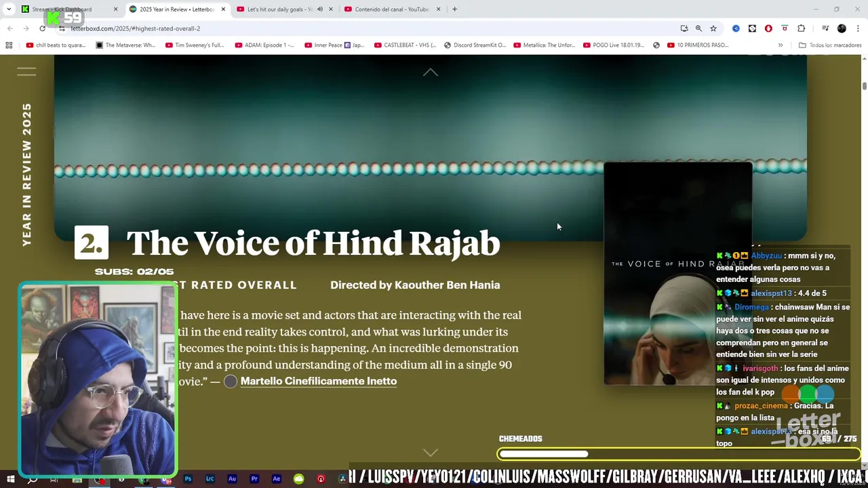Open the Extensions puzzle icon

(x=802, y=28)
